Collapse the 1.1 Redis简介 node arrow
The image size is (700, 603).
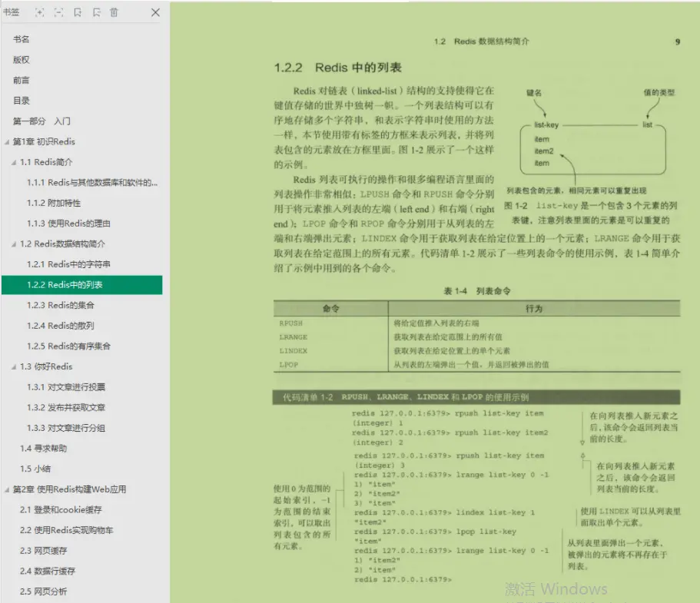click(x=14, y=163)
